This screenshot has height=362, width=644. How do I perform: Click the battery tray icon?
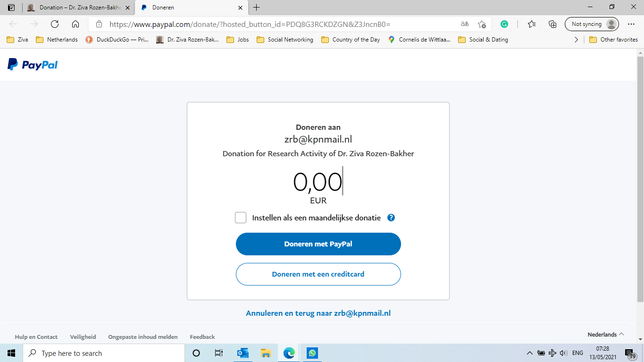(x=541, y=353)
